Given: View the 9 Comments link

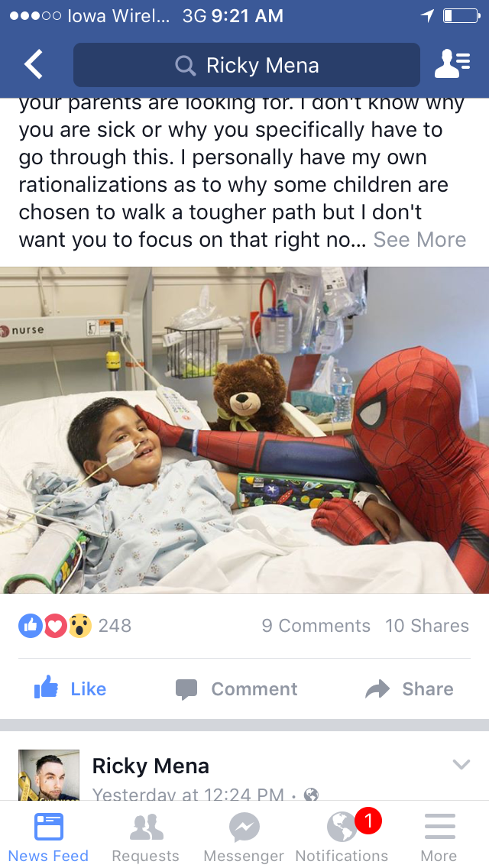Looking at the screenshot, I should point(316,626).
